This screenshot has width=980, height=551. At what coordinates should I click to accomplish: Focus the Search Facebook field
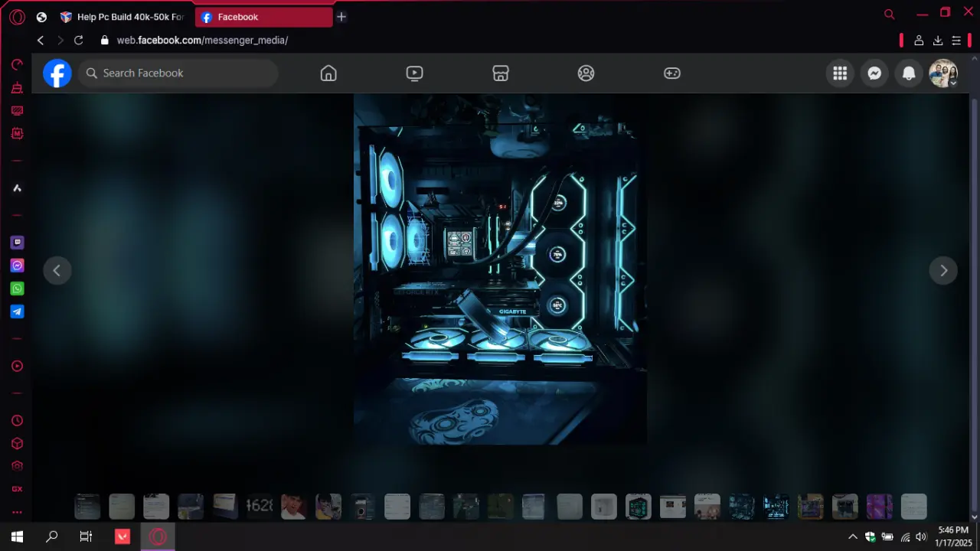pos(178,73)
